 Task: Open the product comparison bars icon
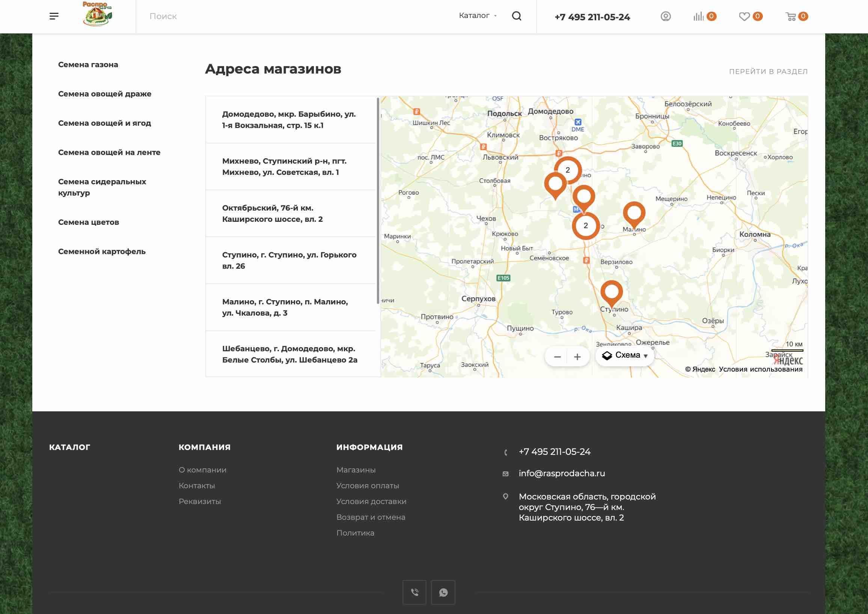[x=698, y=16]
